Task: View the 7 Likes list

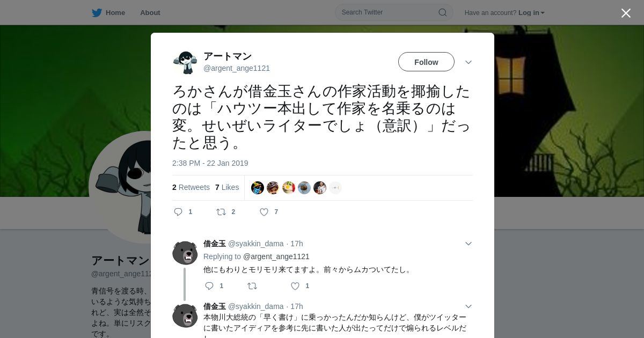Action: [227, 187]
